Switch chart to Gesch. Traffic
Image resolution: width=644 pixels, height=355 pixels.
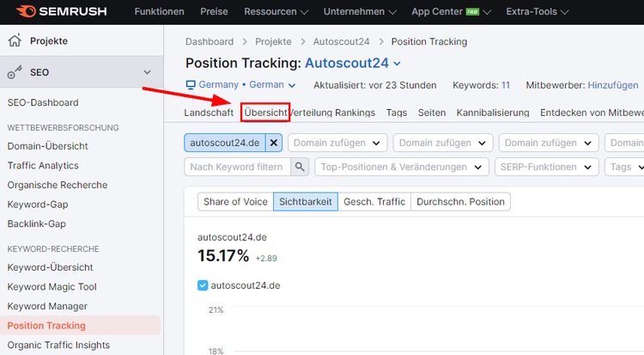click(374, 201)
